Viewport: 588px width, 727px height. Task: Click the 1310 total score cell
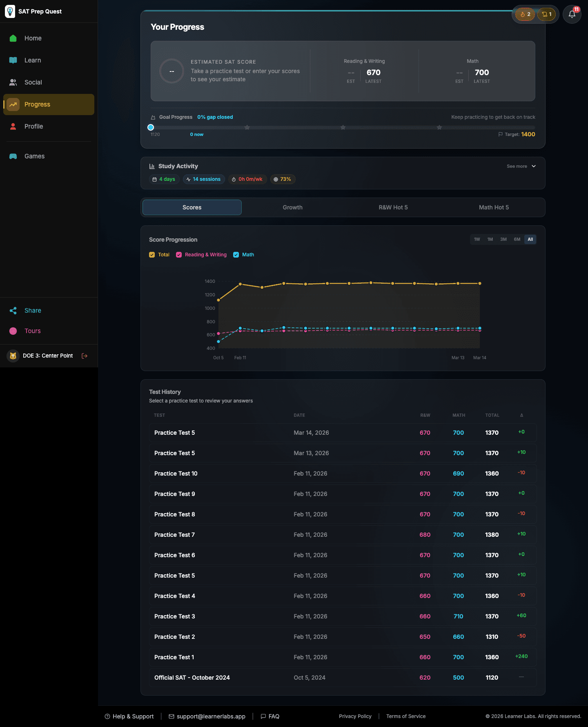tap(492, 637)
